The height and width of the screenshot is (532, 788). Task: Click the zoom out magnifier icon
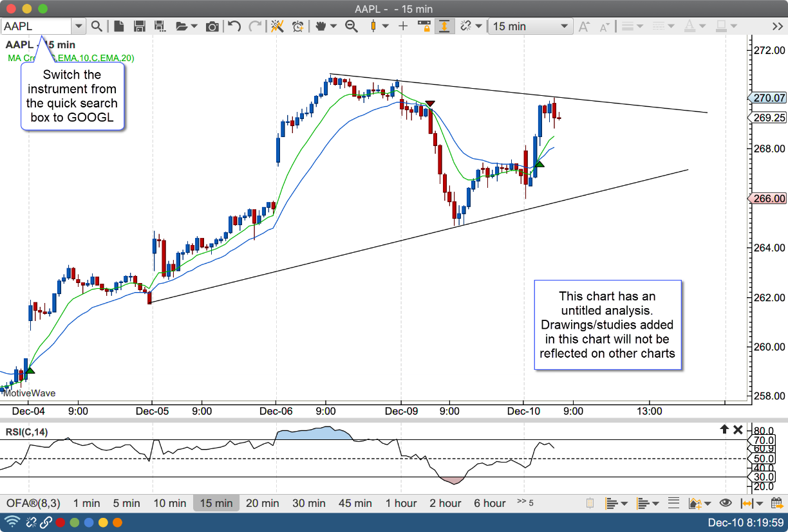[x=352, y=26]
